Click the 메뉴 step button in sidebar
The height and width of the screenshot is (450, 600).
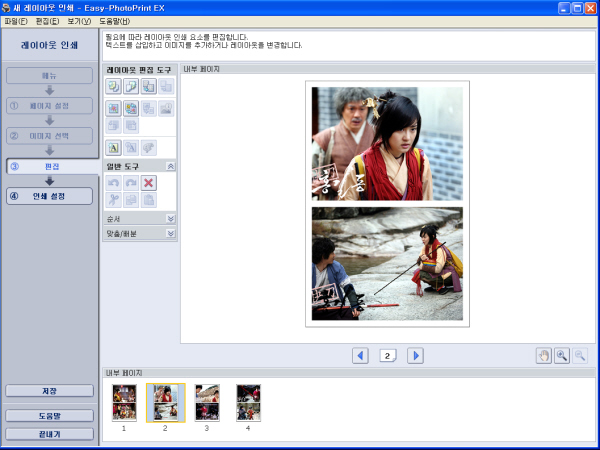(x=49, y=76)
